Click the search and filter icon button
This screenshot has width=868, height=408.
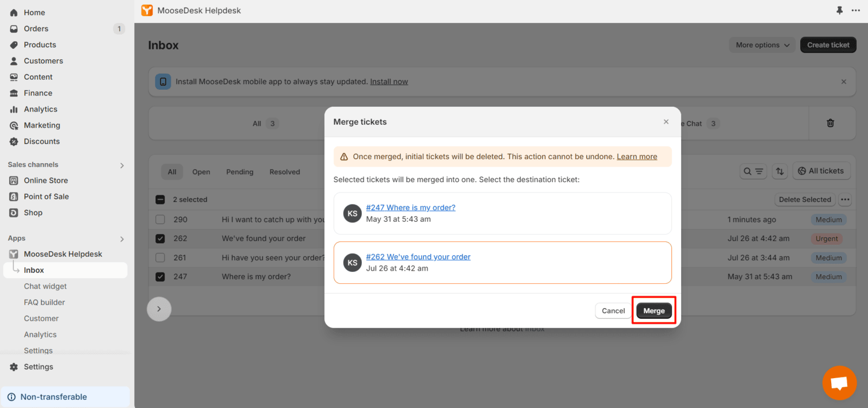753,171
